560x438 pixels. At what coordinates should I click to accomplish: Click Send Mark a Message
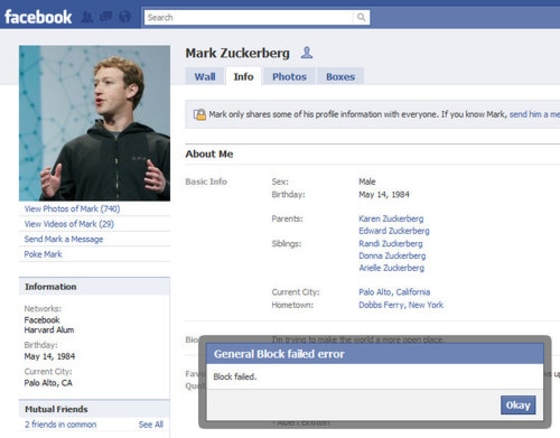(64, 239)
